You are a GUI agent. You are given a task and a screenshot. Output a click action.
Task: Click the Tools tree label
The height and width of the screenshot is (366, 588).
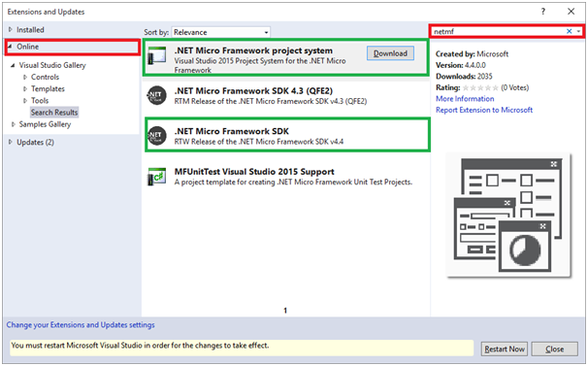point(40,101)
